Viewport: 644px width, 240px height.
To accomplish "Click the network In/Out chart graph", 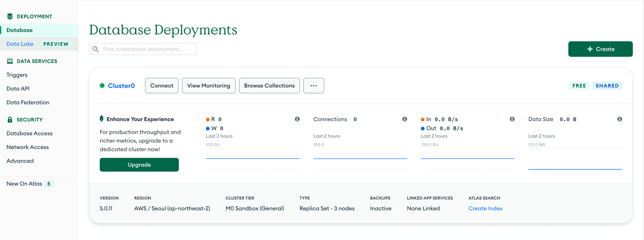I will click(468, 158).
